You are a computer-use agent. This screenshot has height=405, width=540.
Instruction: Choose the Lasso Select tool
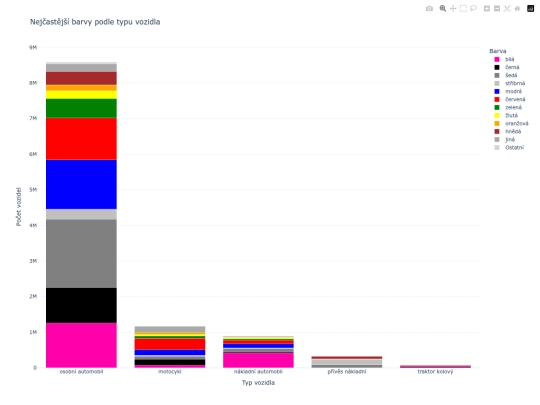(473, 9)
